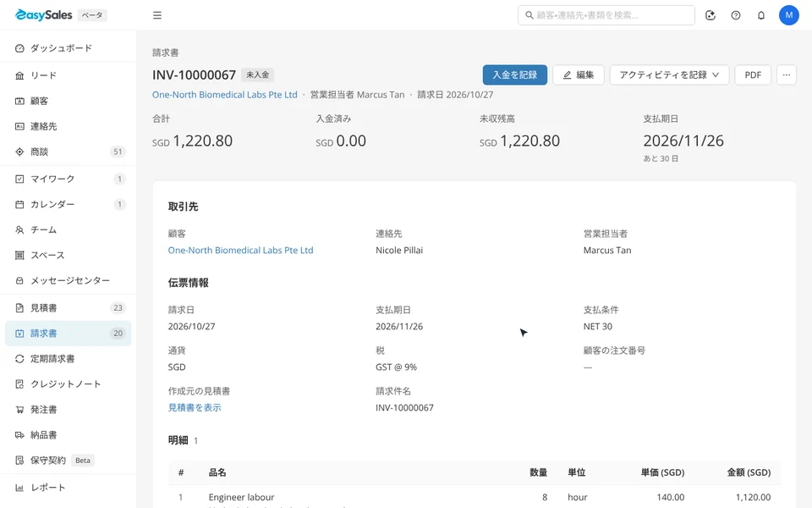Click the 顧客 sidebar icon
The image size is (812, 508).
click(19, 101)
